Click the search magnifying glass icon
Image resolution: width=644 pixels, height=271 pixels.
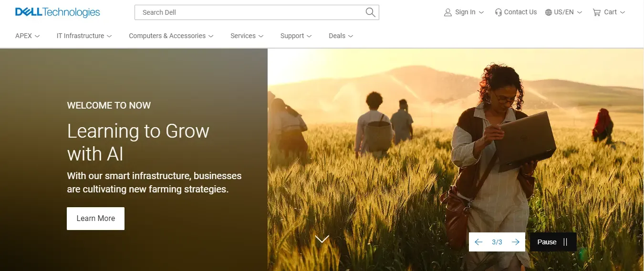[x=370, y=12]
